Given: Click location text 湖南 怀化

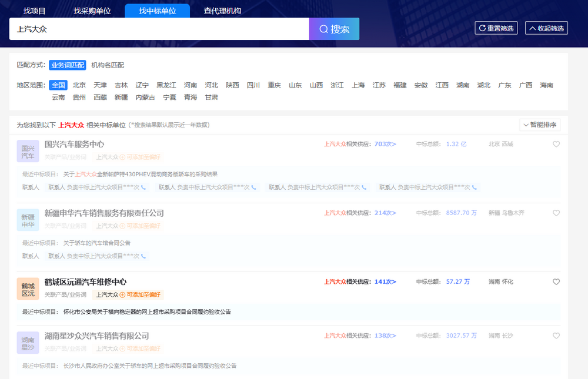Looking at the screenshot, I should click(x=500, y=281).
